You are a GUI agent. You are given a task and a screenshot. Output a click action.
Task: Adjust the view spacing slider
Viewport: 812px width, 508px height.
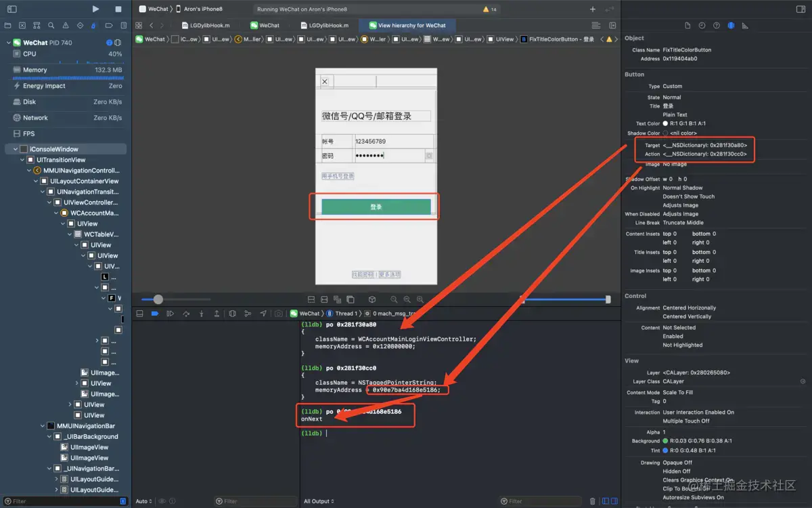(158, 299)
